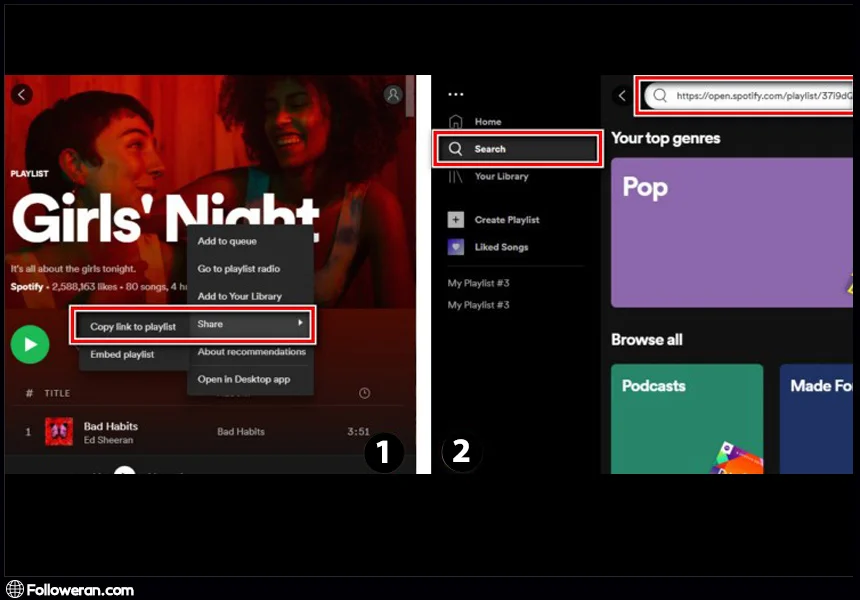Image resolution: width=860 pixels, height=600 pixels.
Task: Choose Open in Desktop app
Action: [243, 379]
